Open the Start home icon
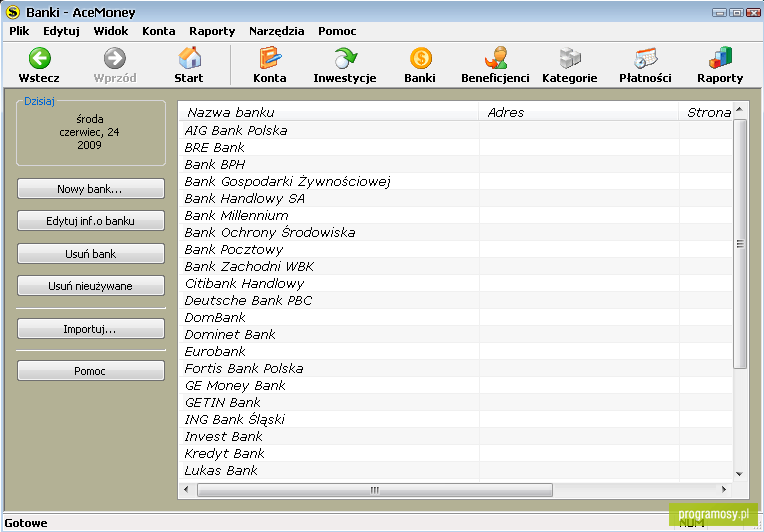 [x=189, y=58]
